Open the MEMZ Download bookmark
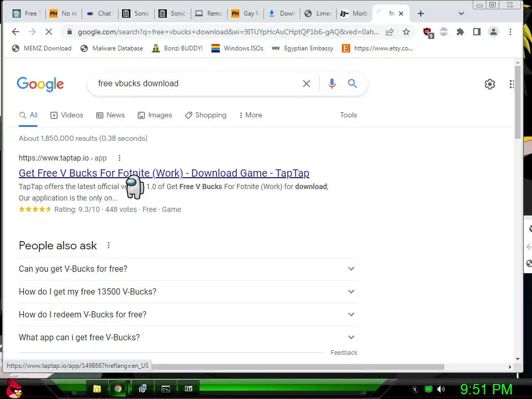532x399 pixels. point(42,48)
